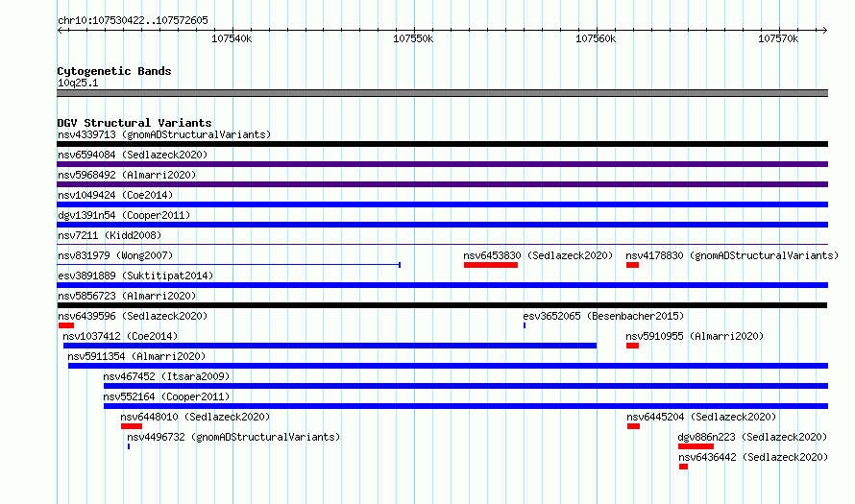Open nsv1037412 (Coe2014) label
855x504 pixels.
coord(120,336)
